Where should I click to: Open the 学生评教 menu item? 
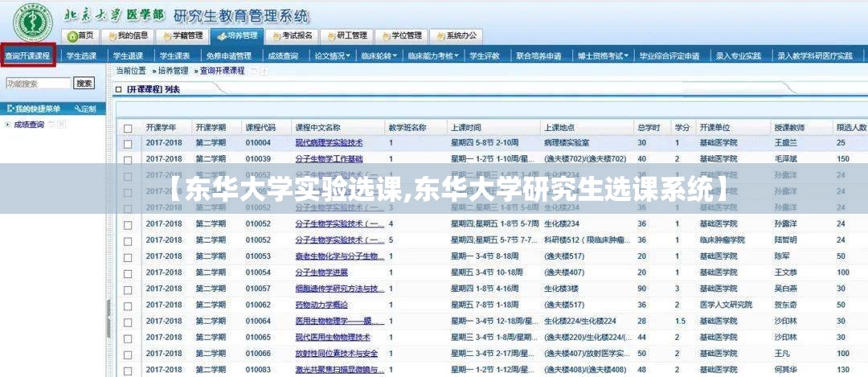(485, 56)
